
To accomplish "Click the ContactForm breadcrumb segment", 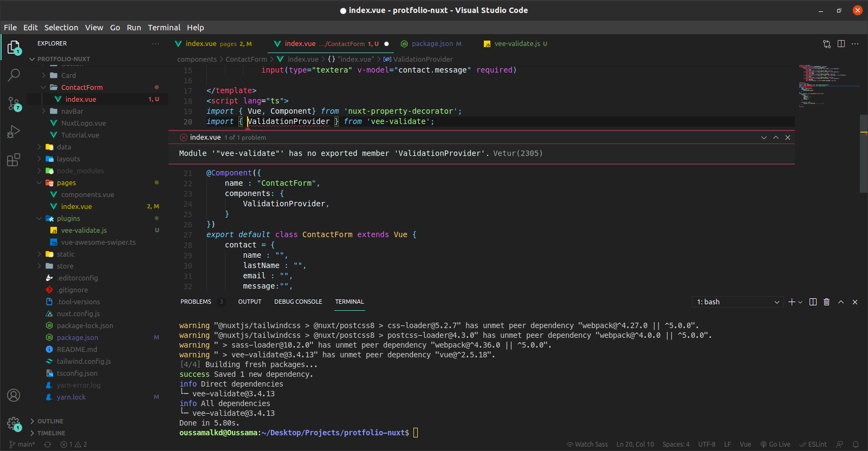I will point(247,60).
